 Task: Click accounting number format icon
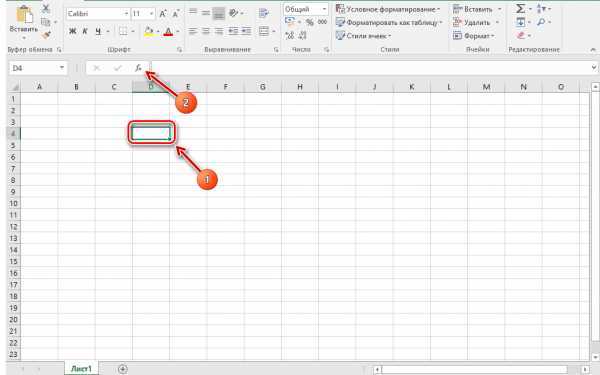click(290, 22)
